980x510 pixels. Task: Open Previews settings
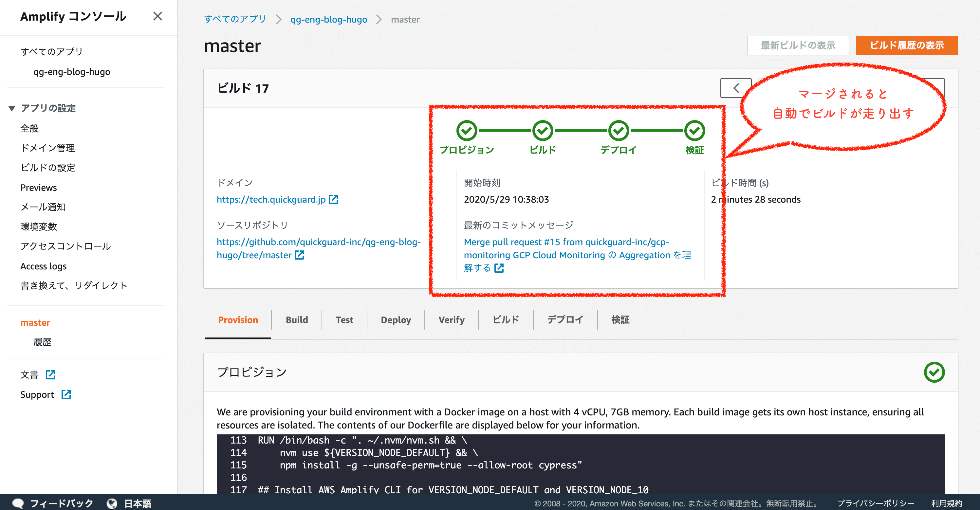coord(38,188)
